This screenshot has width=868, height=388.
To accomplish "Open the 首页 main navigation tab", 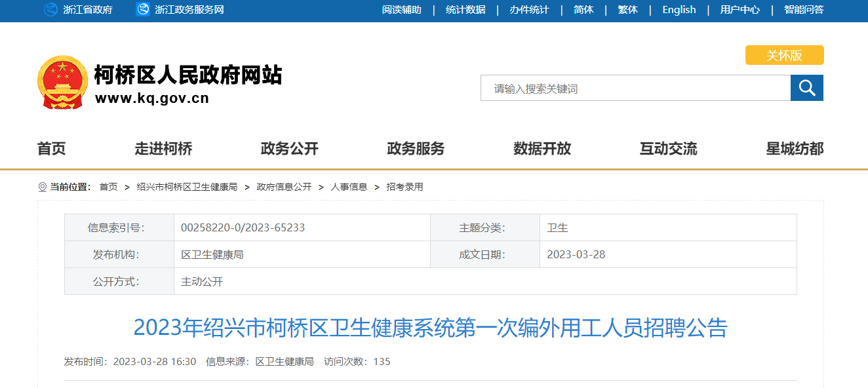I will pyautogui.click(x=52, y=149).
